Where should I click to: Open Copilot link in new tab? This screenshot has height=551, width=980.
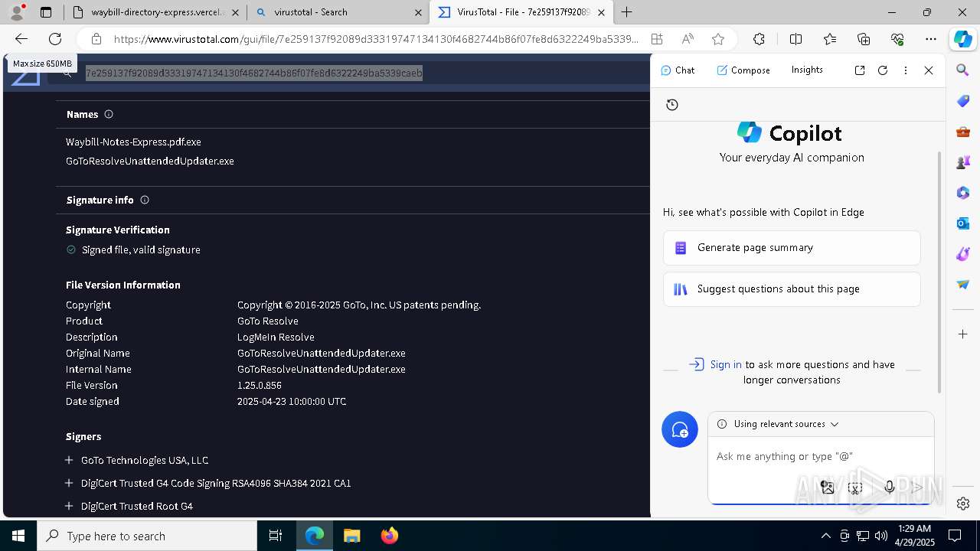(860, 70)
